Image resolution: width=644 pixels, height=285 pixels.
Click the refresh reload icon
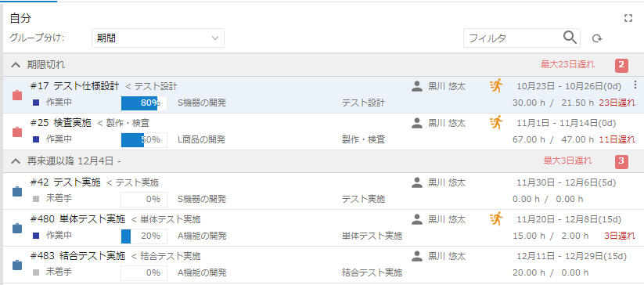click(x=597, y=38)
